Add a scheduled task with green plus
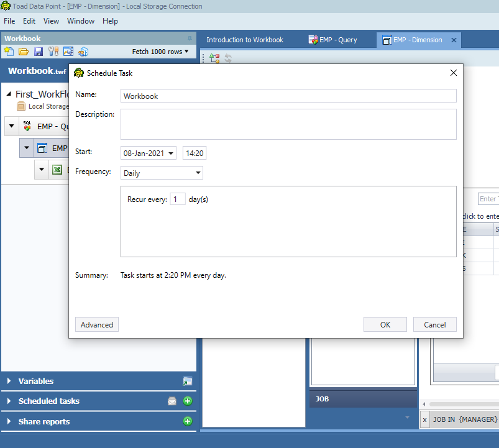499x448 pixels. (188, 401)
